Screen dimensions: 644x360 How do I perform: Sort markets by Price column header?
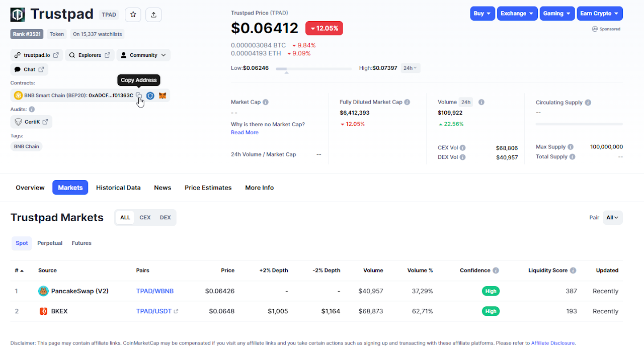pyautogui.click(x=228, y=271)
